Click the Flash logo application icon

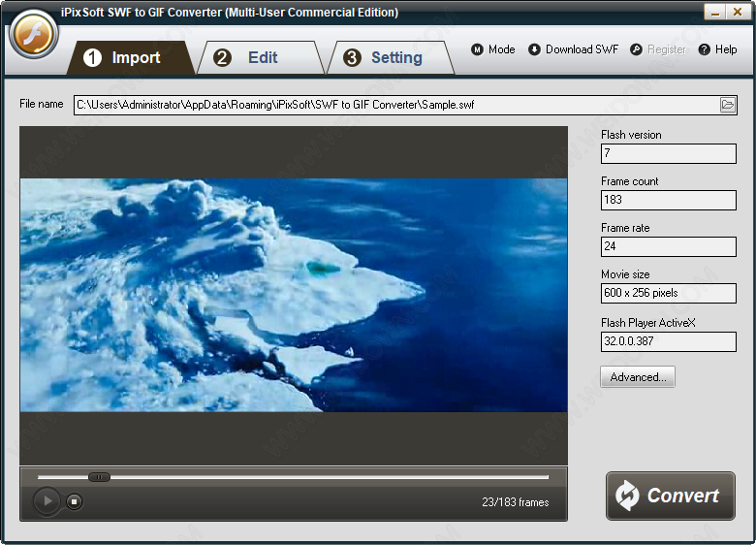point(34,34)
